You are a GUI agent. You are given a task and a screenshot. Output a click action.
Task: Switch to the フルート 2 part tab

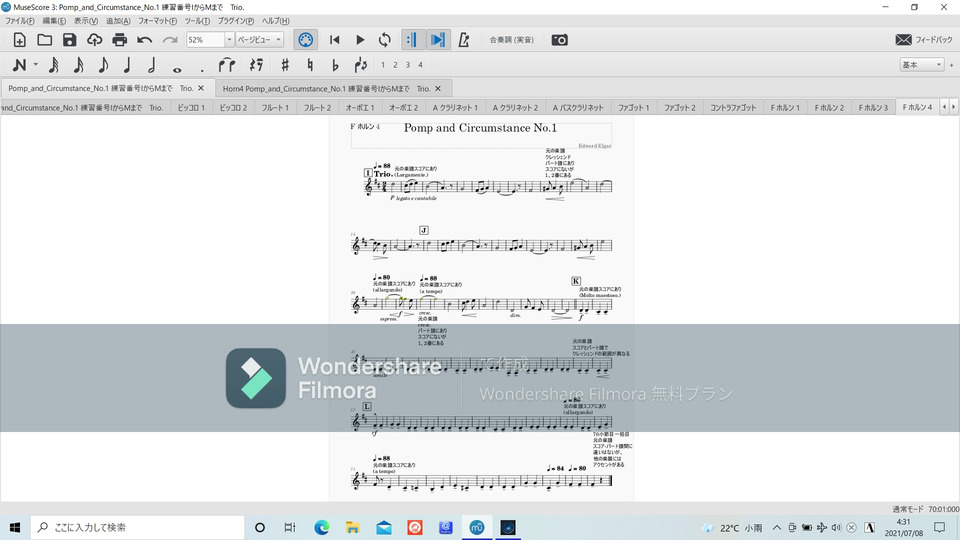click(317, 108)
